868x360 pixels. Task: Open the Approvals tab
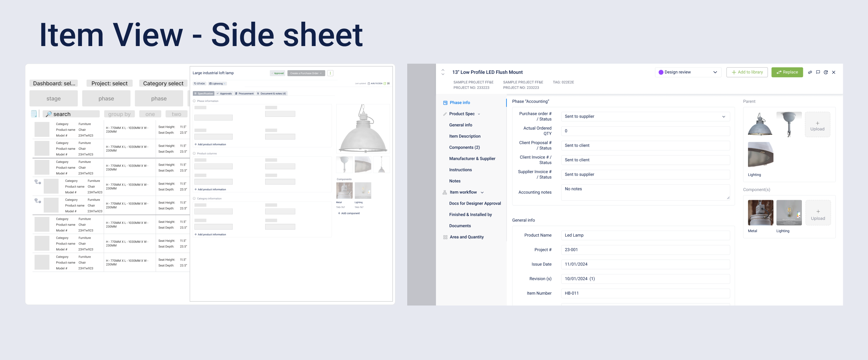[x=224, y=93]
